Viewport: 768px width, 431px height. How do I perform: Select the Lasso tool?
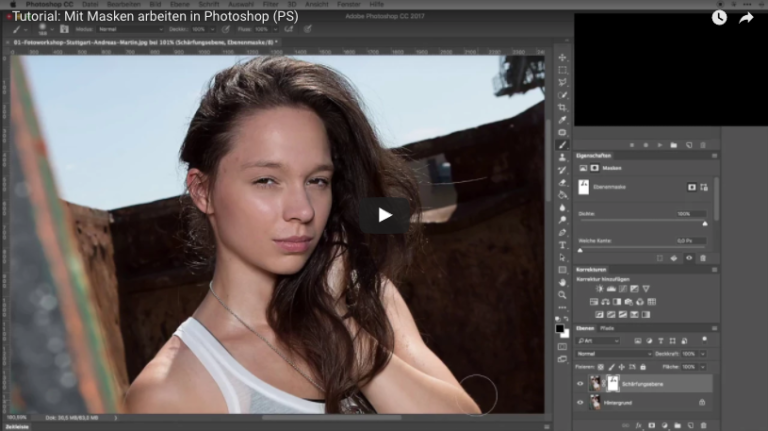[562, 82]
